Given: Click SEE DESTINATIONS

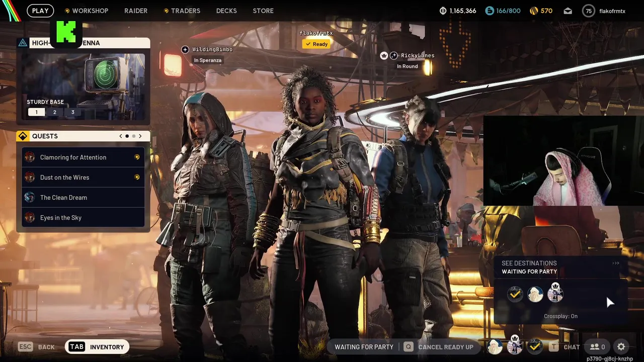Looking at the screenshot, I should (529, 263).
